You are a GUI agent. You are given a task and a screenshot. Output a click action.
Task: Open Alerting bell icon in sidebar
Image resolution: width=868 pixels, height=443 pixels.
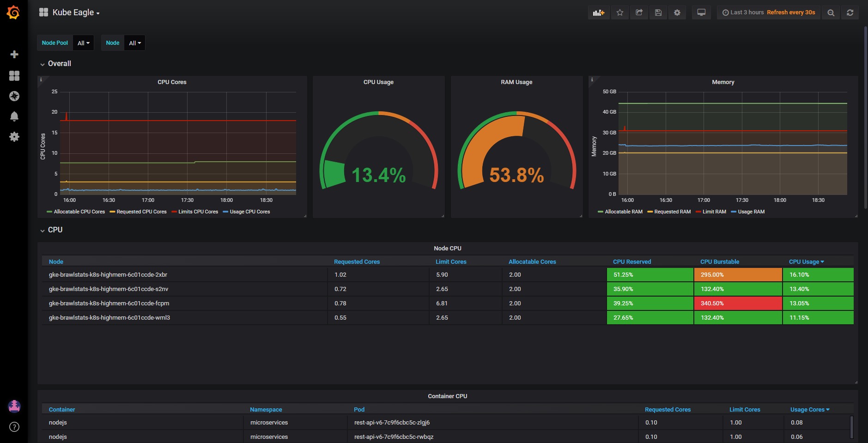[14, 116]
